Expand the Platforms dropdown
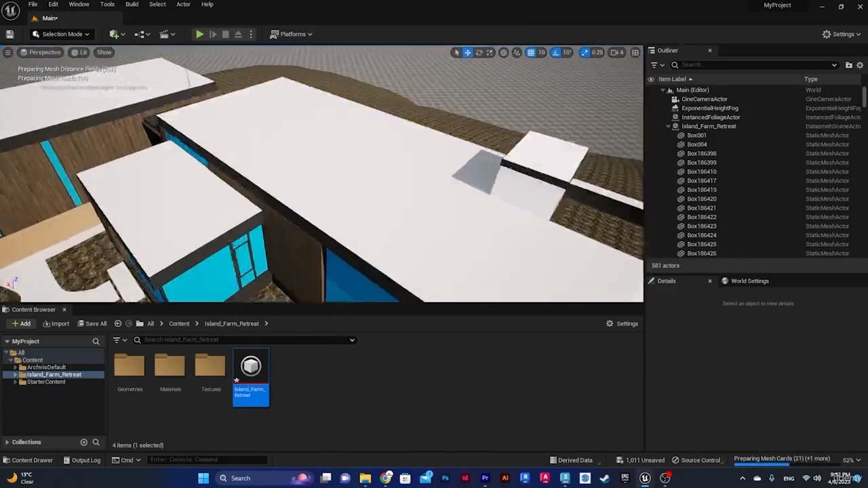The width and height of the screenshot is (868, 488). [x=292, y=34]
